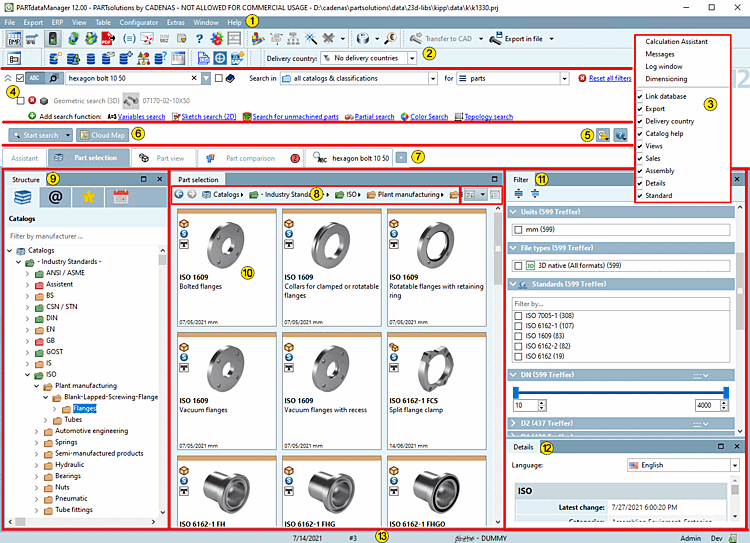Click the search help button with question mark

click(x=620, y=135)
